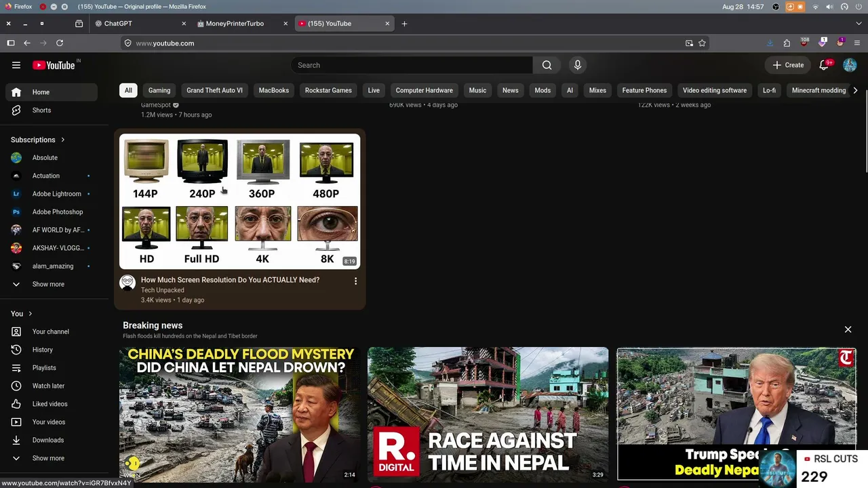Go back to the previous page
The width and height of the screenshot is (868, 488).
tap(27, 43)
